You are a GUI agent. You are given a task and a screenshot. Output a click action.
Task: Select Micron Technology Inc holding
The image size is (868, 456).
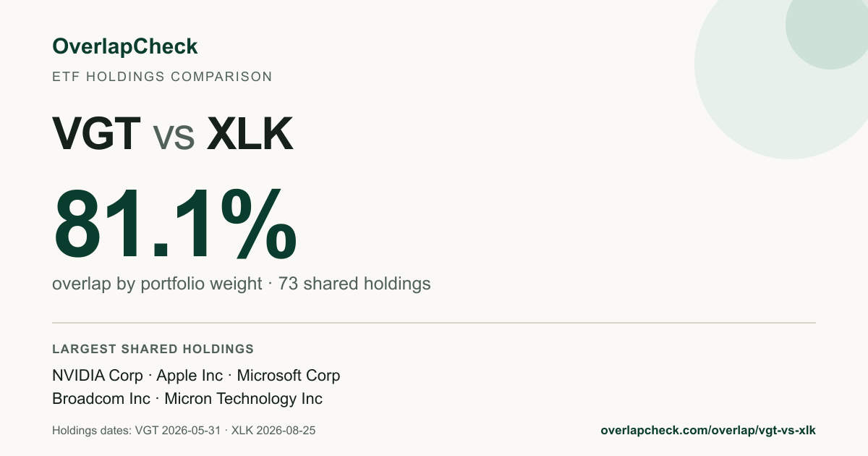tap(244, 399)
